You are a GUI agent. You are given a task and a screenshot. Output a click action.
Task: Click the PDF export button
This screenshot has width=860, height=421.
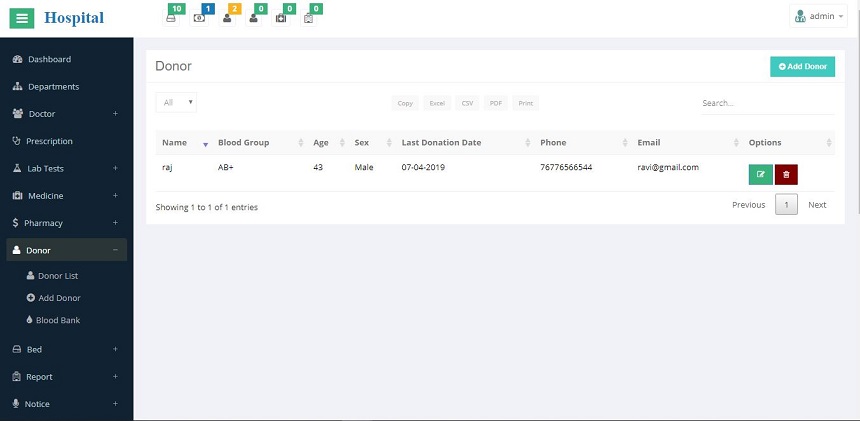(x=496, y=103)
